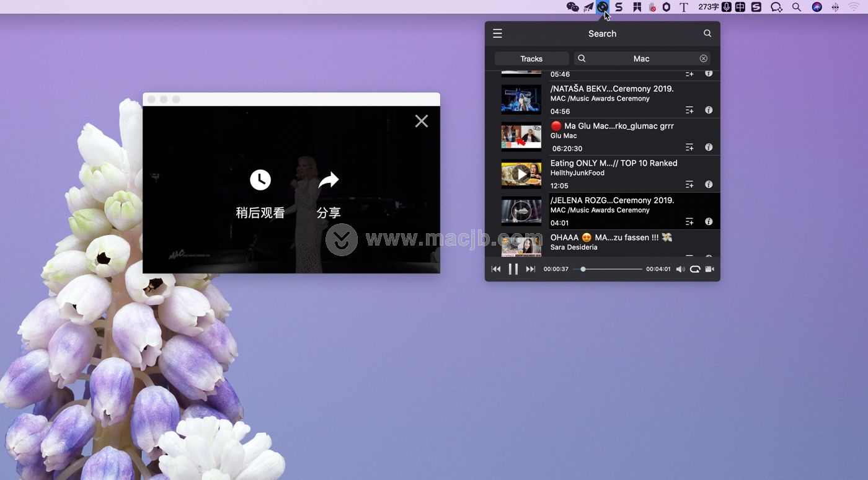Show info for Ma Glu Mac track

(709, 147)
